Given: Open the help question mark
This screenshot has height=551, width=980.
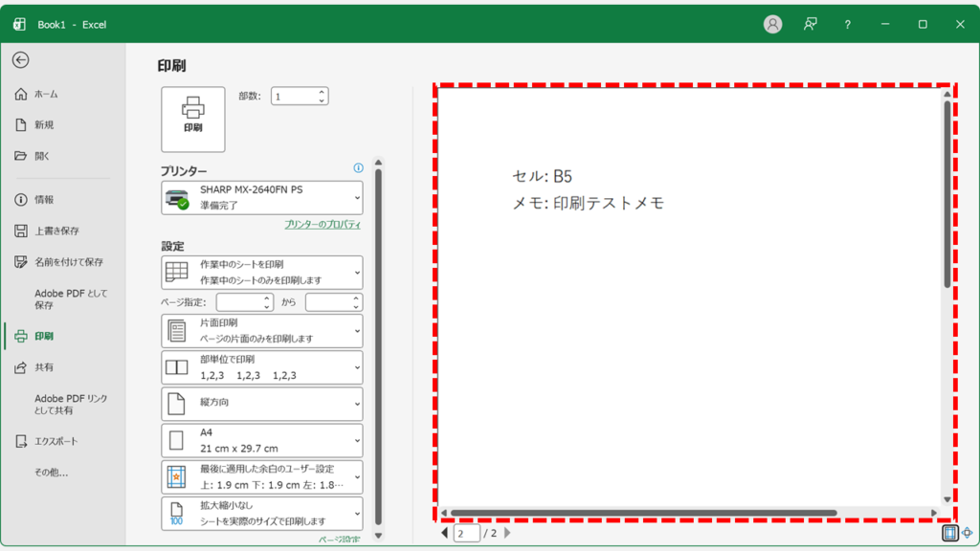Looking at the screenshot, I should 848,24.
